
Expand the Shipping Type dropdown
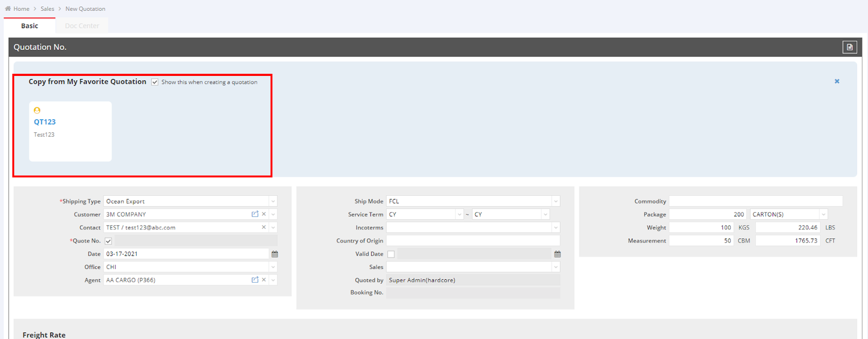273,201
